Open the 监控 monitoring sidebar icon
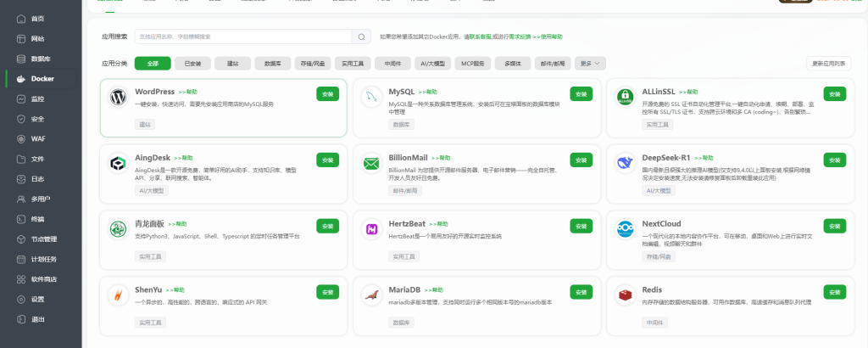The width and height of the screenshot is (868, 348). click(21, 99)
